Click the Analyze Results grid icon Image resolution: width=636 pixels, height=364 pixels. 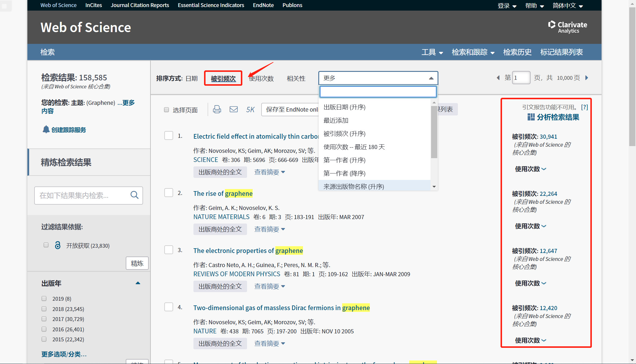coord(531,117)
